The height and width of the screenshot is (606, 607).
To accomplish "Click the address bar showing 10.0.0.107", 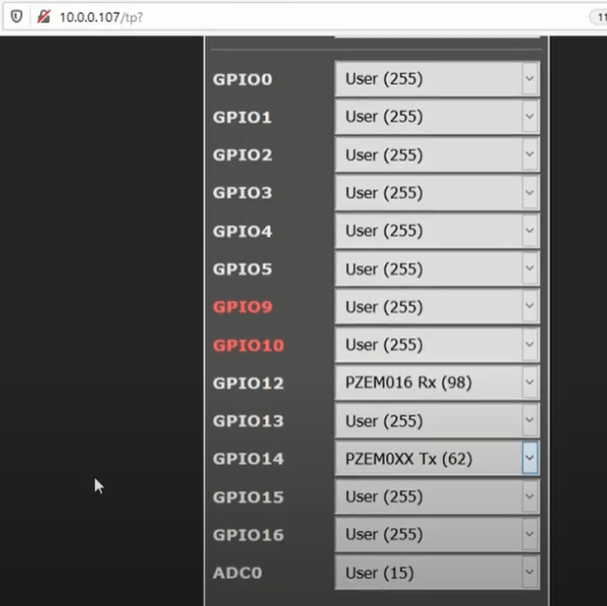I will click(x=300, y=17).
